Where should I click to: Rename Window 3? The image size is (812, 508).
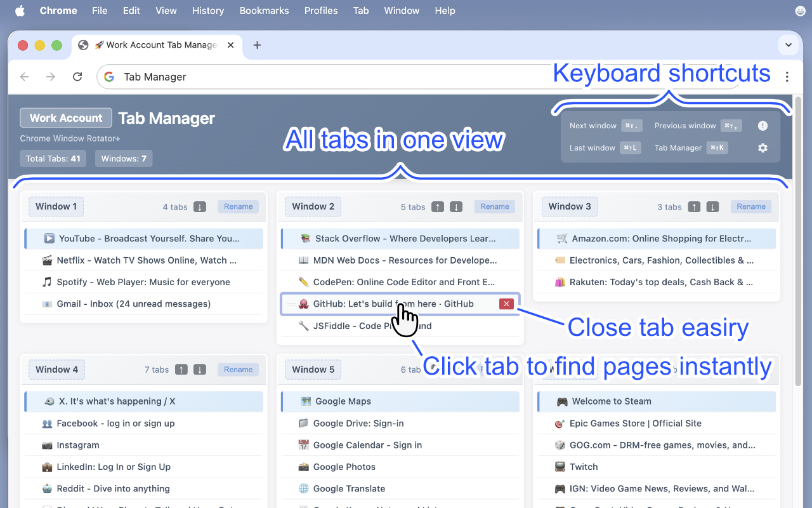click(751, 206)
